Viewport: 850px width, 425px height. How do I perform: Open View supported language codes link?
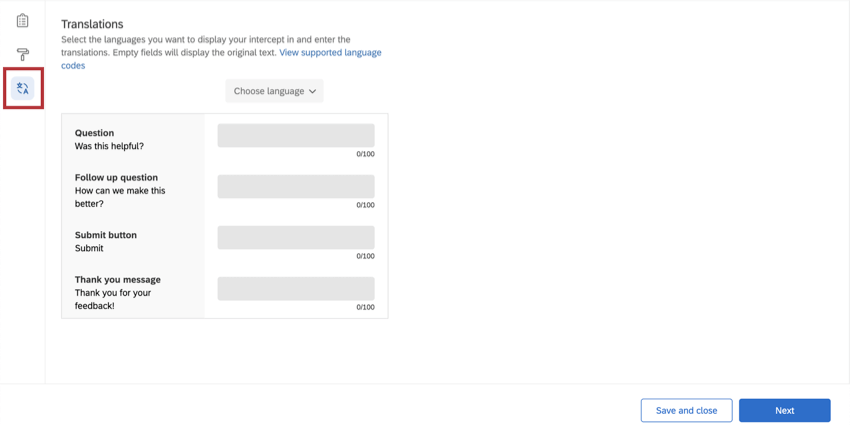(221, 59)
